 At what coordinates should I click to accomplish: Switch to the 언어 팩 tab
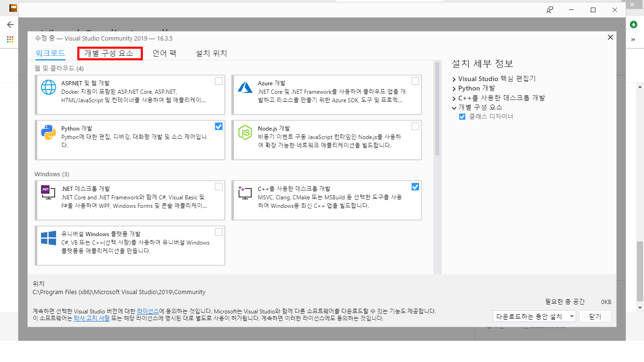(x=165, y=53)
